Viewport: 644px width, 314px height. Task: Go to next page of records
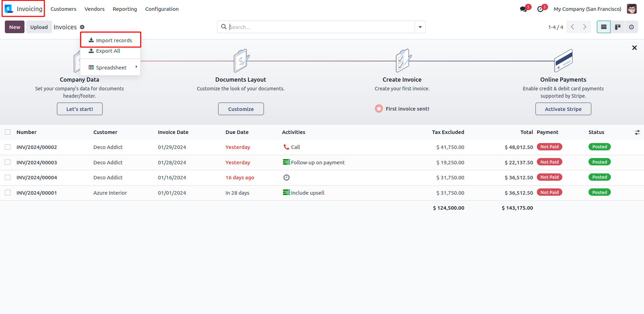(585, 27)
